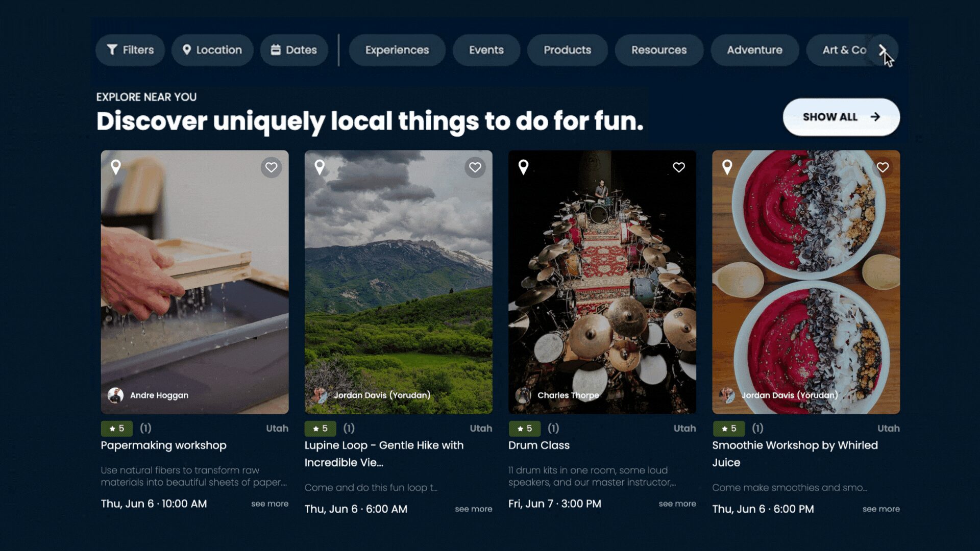Open the Smoothie Workshop bowl photo
The height and width of the screenshot is (551, 980).
pyautogui.click(x=806, y=282)
